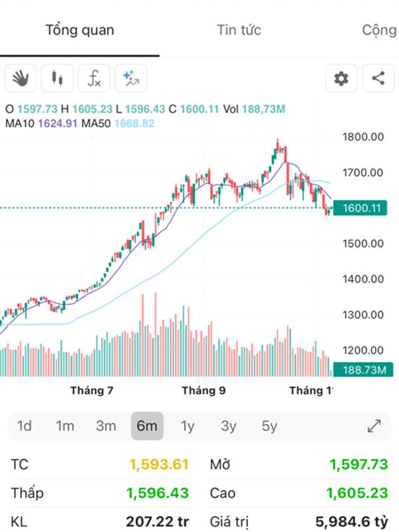Select the 1m time range
Screen dimensions: 399x532
point(65,426)
